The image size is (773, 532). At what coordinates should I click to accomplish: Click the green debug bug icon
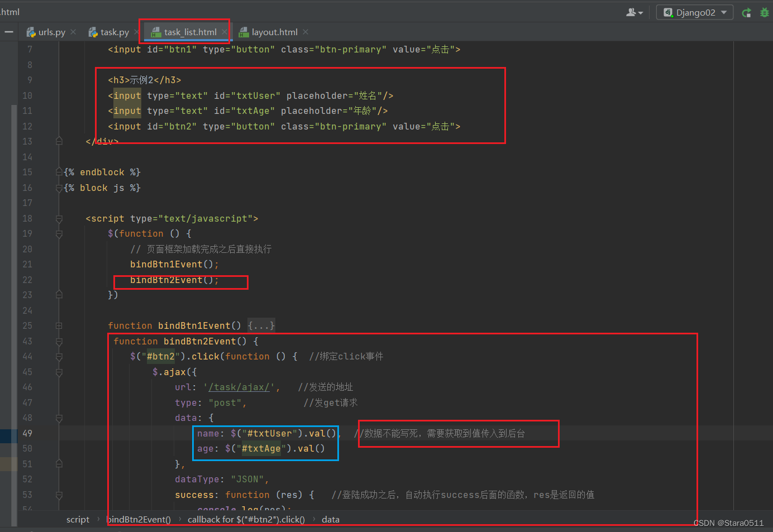click(x=765, y=12)
